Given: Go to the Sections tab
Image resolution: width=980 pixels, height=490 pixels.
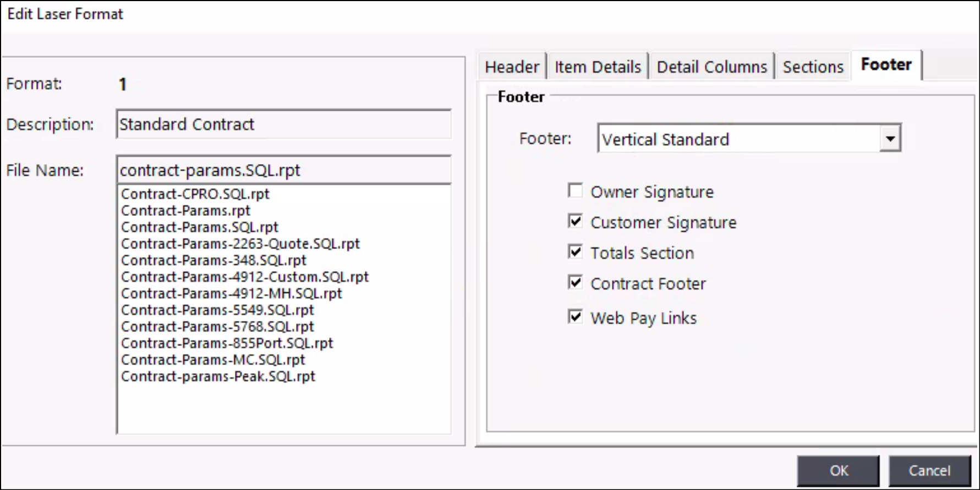Looking at the screenshot, I should tap(813, 67).
